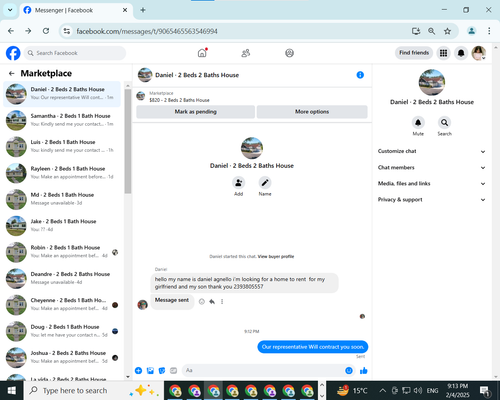Open the $820 listing link under Marketplace
The height and width of the screenshot is (400, 500).
tap(179, 100)
